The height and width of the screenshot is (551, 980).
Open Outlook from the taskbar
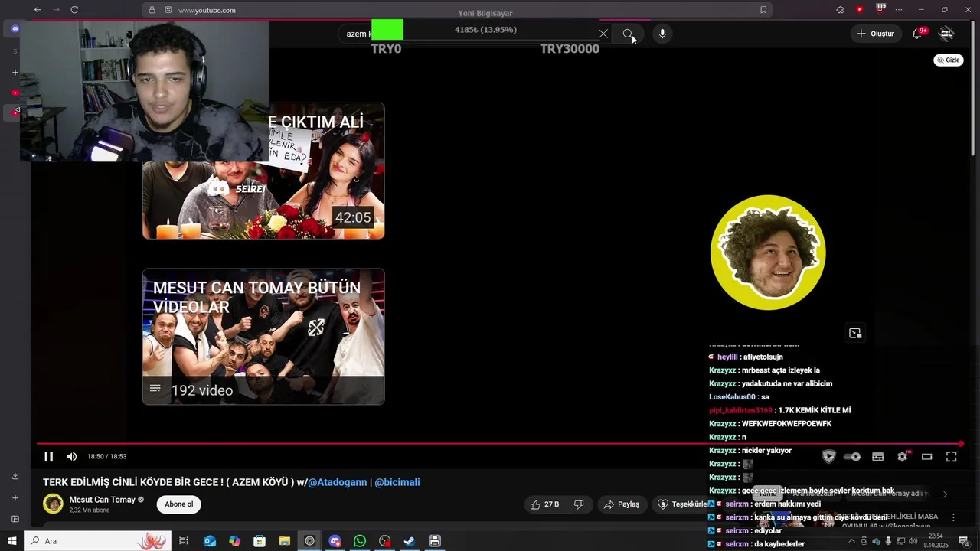point(210,541)
